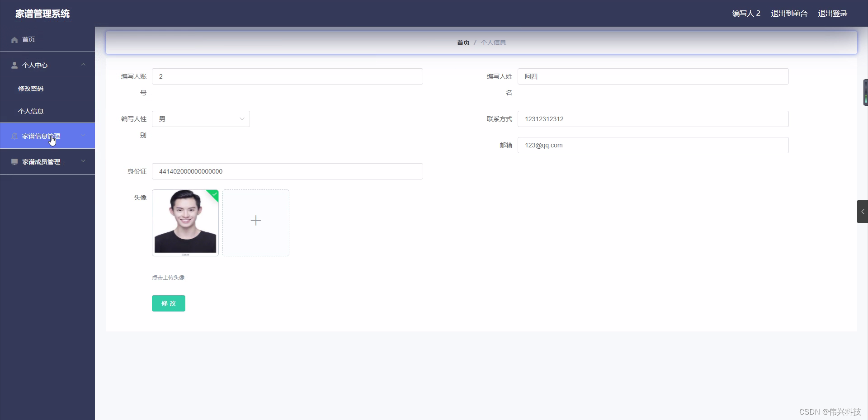
Task: Click the sidebar collapse arrow on the right edge
Action: pyautogui.click(x=863, y=211)
